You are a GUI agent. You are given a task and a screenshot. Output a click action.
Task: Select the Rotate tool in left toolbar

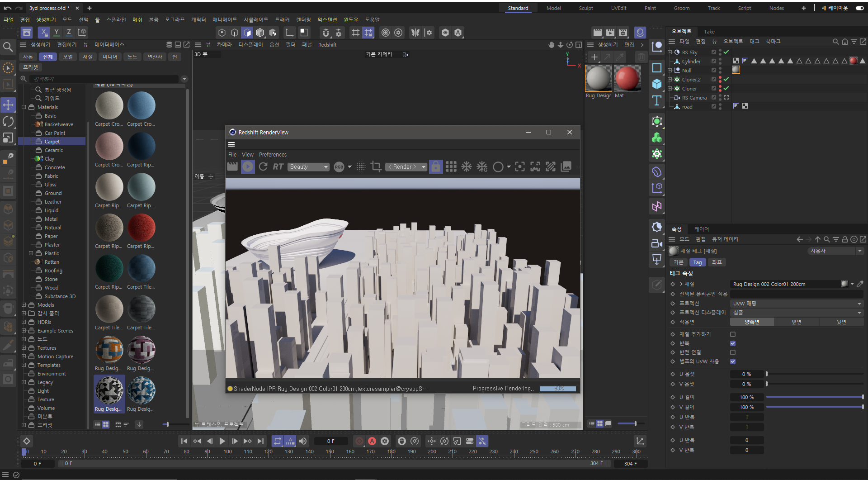tap(8, 121)
